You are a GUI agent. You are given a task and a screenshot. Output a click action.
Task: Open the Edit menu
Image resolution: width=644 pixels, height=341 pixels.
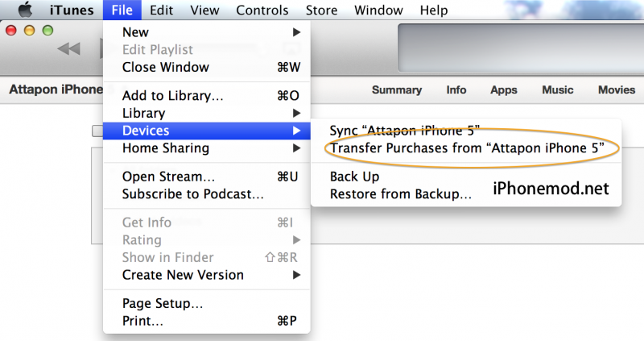[161, 10]
